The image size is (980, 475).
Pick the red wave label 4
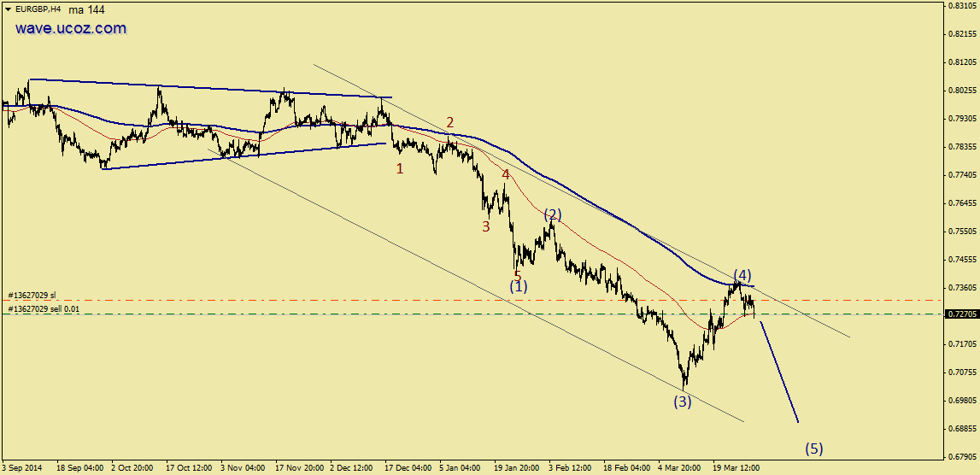(506, 175)
